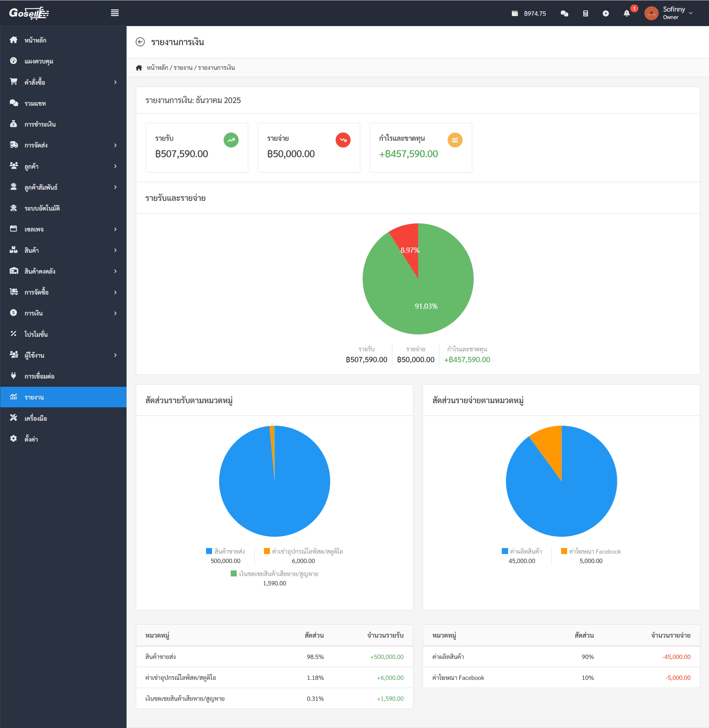Click the รายงาน breadcrumb link
Screen dimensions: 709x728
click(x=183, y=68)
